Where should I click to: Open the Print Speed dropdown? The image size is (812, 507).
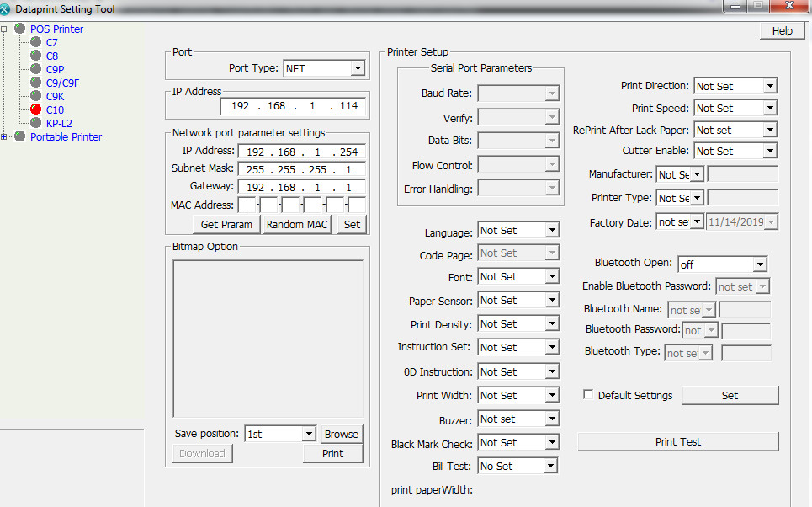tap(770, 108)
